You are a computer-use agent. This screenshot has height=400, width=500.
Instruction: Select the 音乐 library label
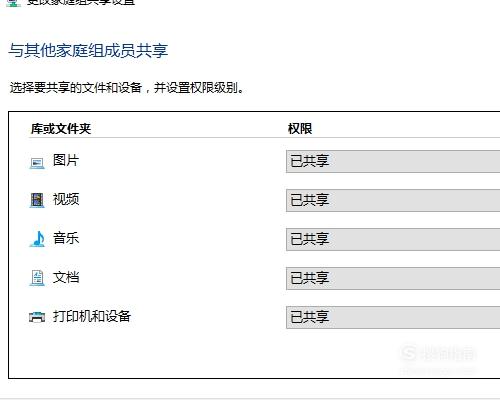tap(66, 238)
